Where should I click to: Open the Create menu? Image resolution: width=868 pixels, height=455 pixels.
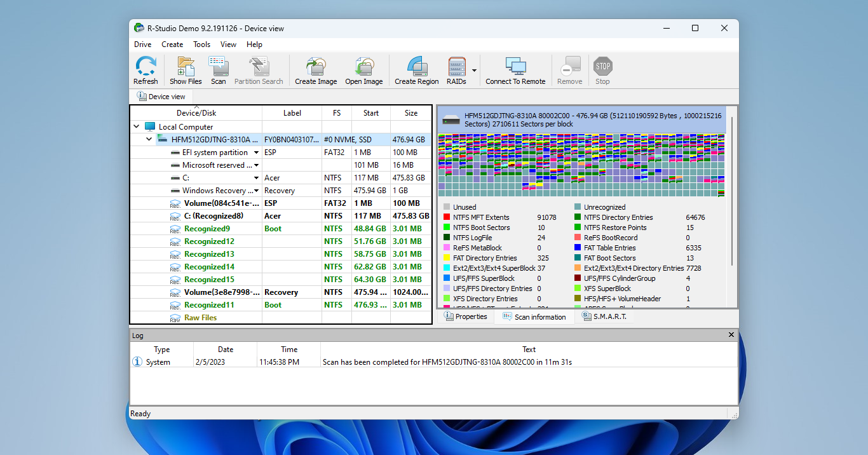[x=172, y=44]
